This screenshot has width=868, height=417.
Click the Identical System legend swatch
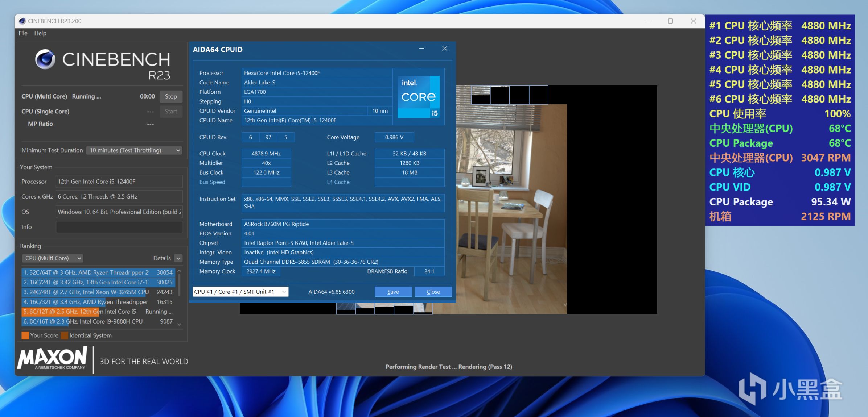(x=65, y=335)
